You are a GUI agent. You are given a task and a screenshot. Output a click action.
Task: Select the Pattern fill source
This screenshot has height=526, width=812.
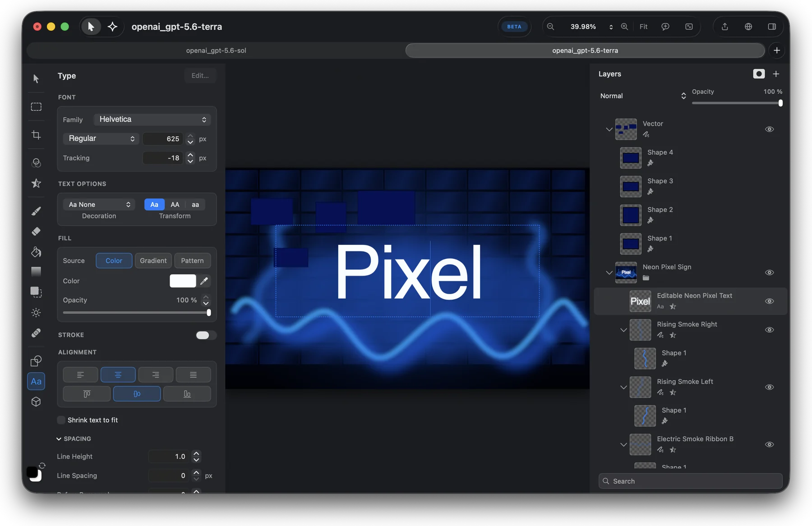pos(192,260)
